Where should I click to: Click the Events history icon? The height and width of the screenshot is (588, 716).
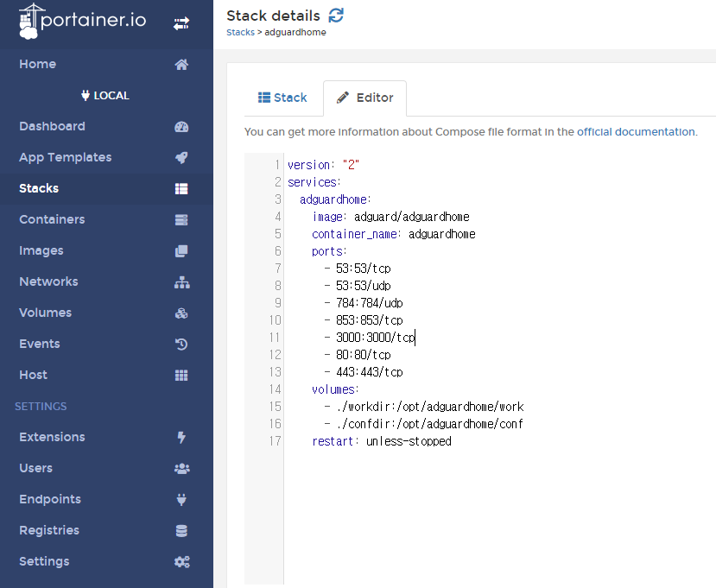click(x=181, y=345)
